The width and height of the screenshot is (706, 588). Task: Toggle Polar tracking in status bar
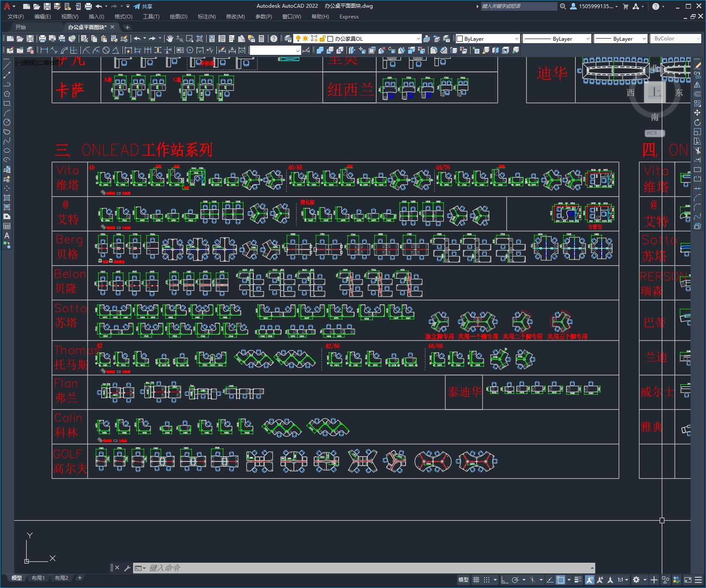515,580
